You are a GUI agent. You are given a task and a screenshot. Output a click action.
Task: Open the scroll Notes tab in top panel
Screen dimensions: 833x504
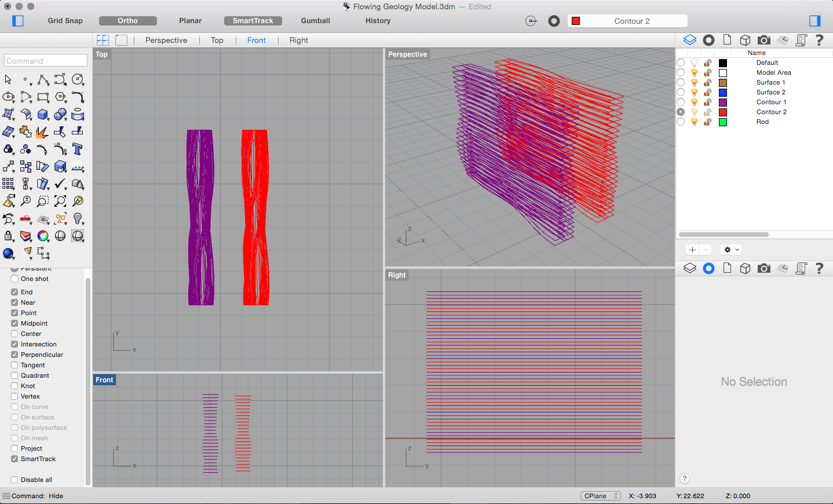click(801, 40)
